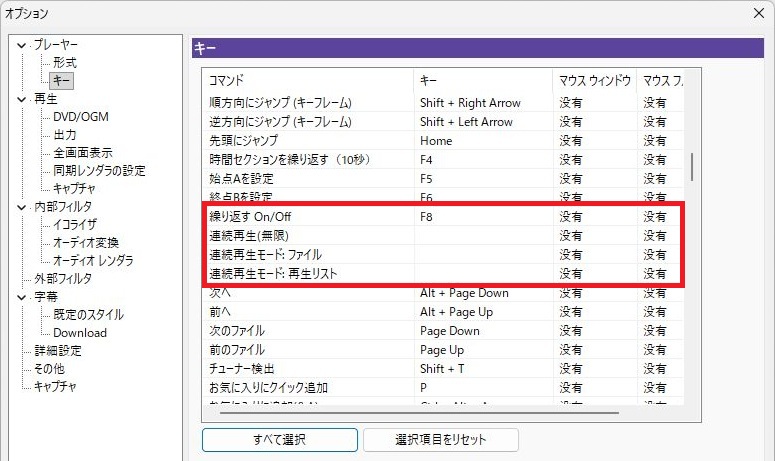Collapse the 字幕 tree section
Viewport: 775px width, 461px height.
click(x=22, y=297)
